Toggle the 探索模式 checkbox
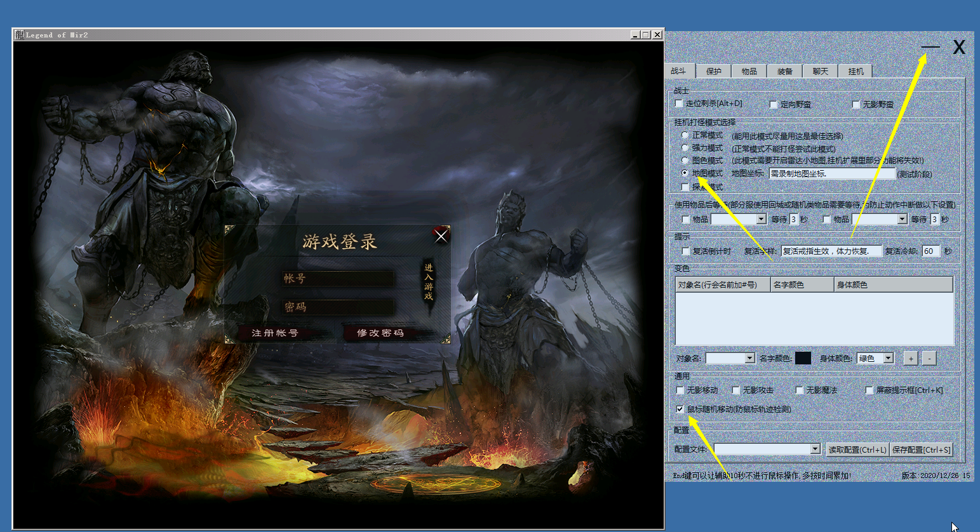The height and width of the screenshot is (532, 980). pos(685,187)
